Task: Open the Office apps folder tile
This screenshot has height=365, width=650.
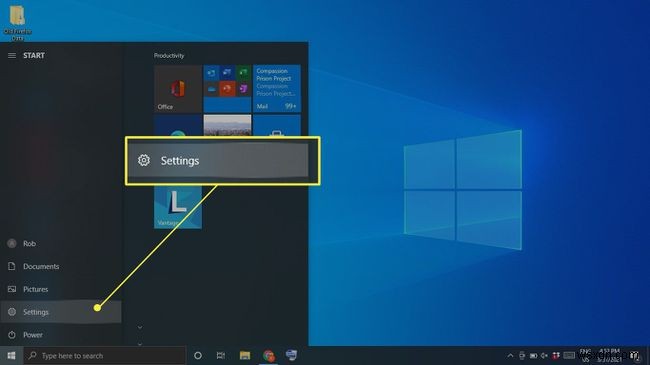Action: point(227,88)
